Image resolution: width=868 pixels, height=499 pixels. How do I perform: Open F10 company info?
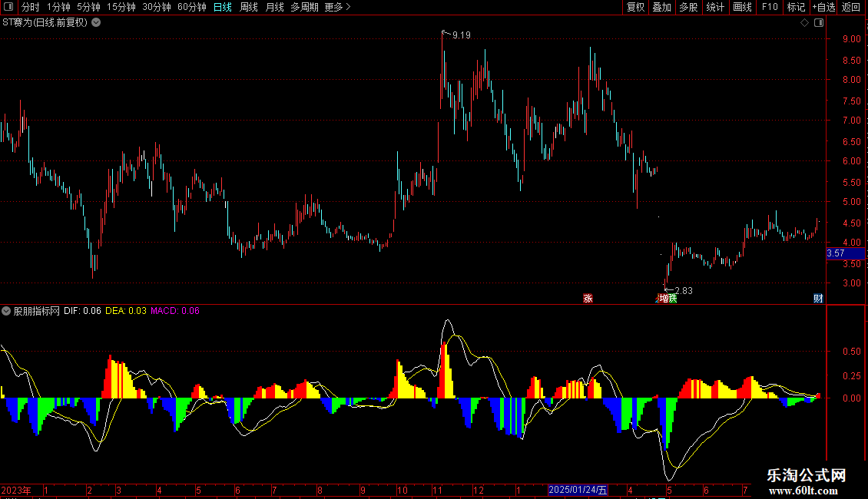click(x=770, y=7)
